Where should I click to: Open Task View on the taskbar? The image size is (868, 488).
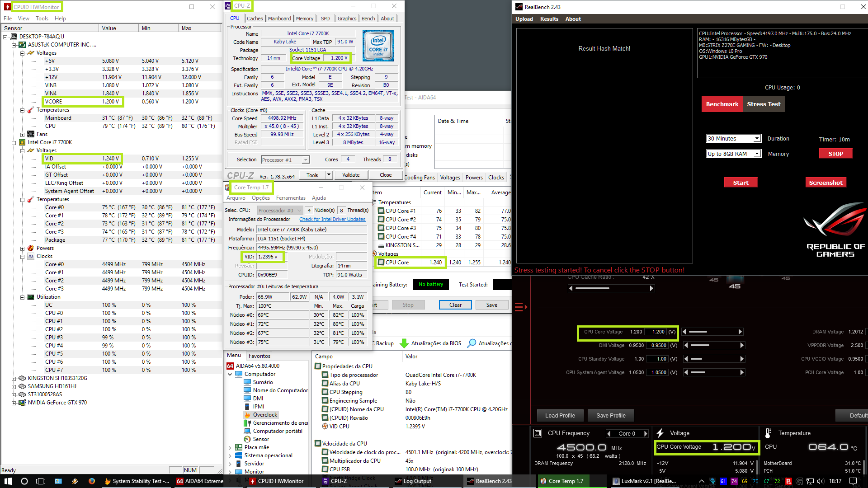(41, 481)
